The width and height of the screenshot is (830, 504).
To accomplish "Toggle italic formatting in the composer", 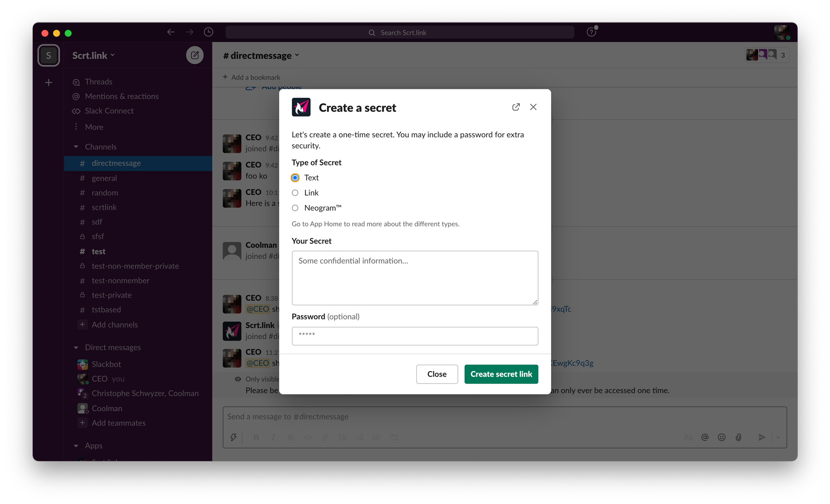I will click(273, 437).
